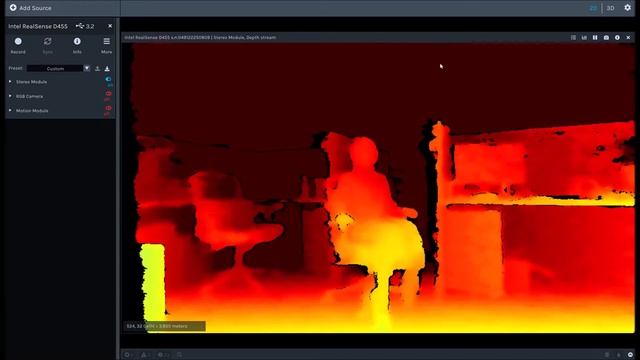This screenshot has height=360, width=640.
Task: Start recording with the Record button
Action: pyautogui.click(x=18, y=45)
